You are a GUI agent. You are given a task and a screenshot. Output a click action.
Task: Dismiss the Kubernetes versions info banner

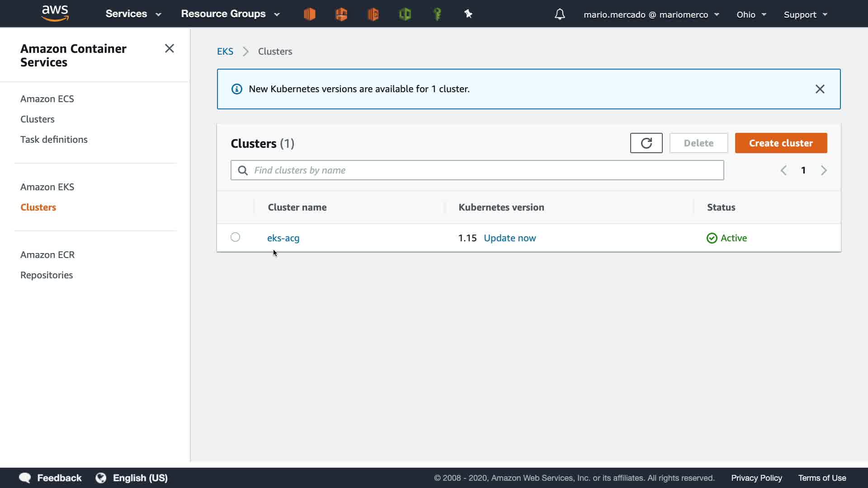click(x=820, y=89)
